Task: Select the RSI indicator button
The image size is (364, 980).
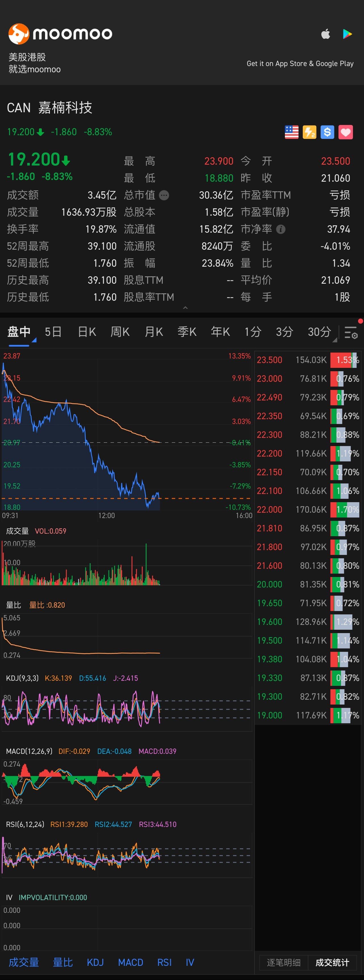Action: [164, 962]
